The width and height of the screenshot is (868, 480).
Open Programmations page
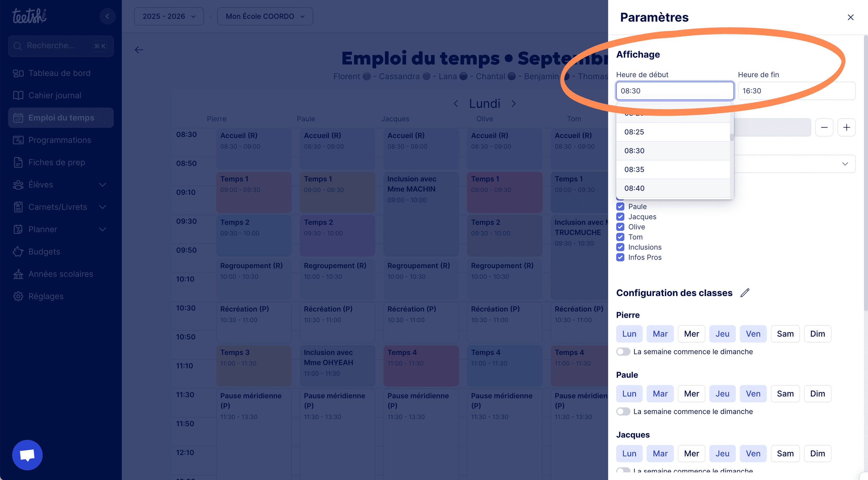click(x=61, y=140)
